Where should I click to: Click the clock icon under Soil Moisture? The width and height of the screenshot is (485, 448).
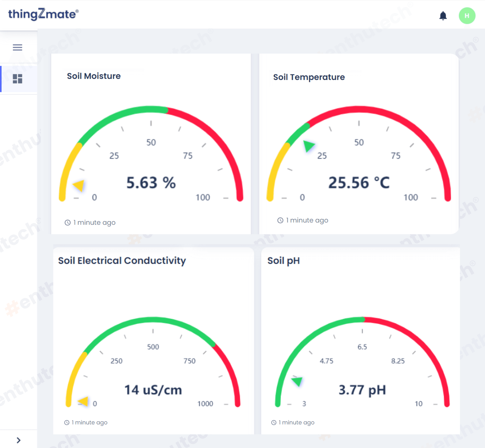67,223
